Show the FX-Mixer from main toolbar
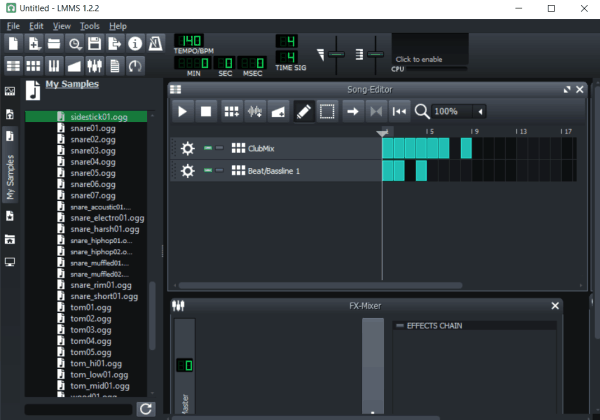This screenshot has width=600, height=420. pyautogui.click(x=95, y=66)
